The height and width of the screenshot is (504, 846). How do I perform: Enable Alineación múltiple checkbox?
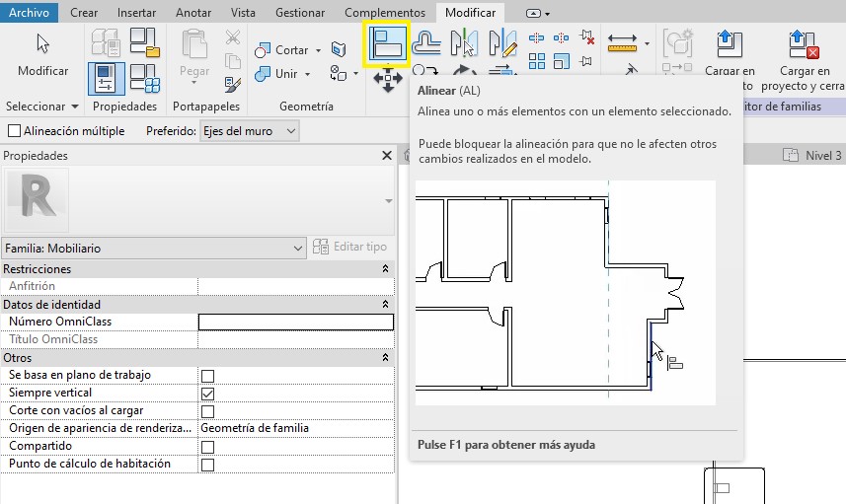tap(14, 131)
